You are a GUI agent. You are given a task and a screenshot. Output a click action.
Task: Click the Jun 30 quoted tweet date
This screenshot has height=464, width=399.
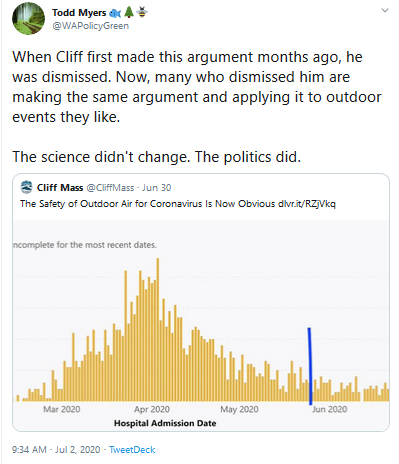tap(157, 188)
